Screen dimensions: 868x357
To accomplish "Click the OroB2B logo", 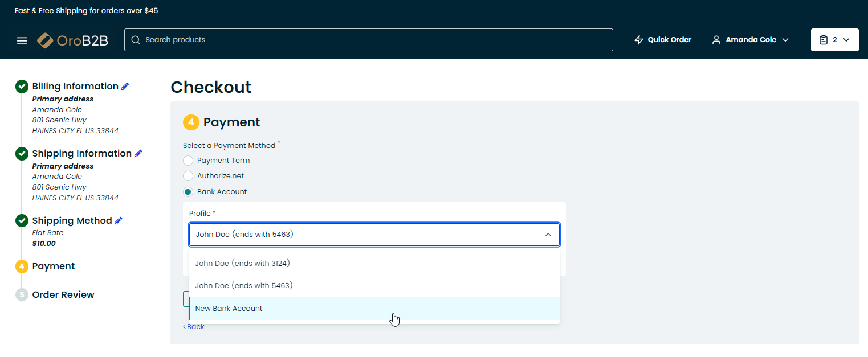I will [x=72, y=40].
